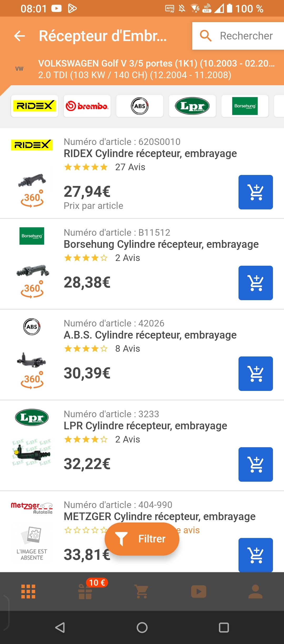Filter by Lpr brand chip
Screen dimensions: 284x644
tap(192, 106)
